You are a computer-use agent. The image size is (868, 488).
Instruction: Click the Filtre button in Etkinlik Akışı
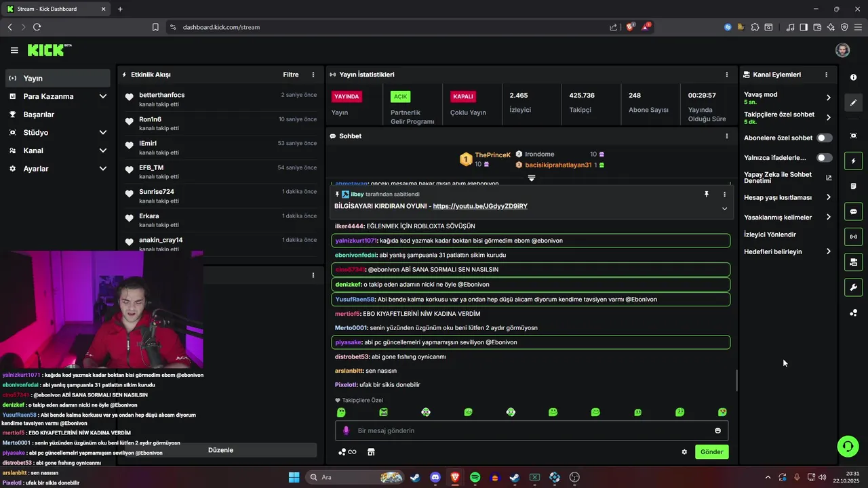(291, 75)
